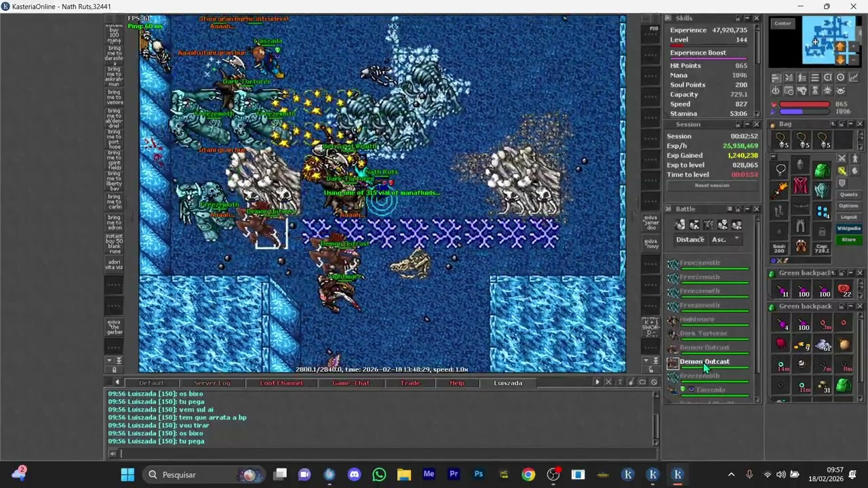Collapse the Battle panel
868x488 pixels.
[747, 209]
